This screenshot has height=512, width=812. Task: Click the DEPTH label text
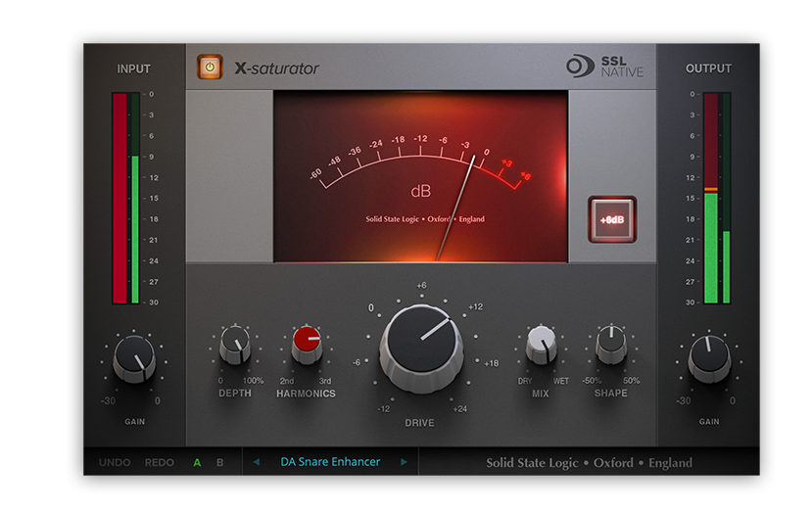235,393
